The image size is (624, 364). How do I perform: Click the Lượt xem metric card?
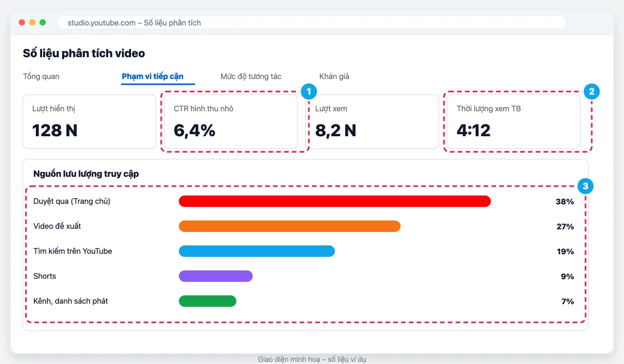(x=372, y=122)
